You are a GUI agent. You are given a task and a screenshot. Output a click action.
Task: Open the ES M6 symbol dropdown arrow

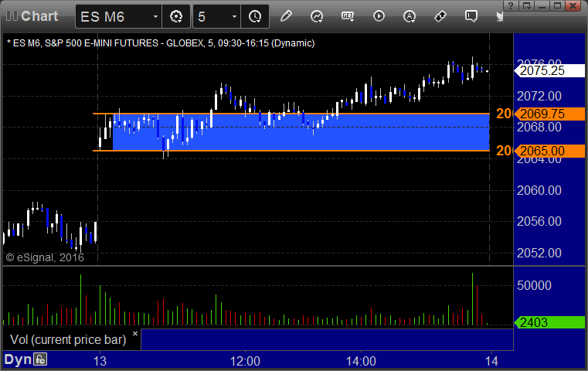(155, 16)
